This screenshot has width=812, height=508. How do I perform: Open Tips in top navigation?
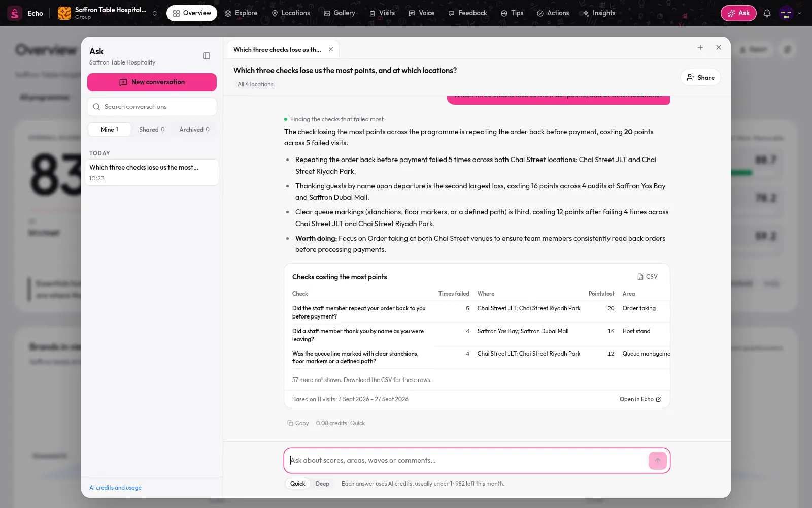coord(512,13)
